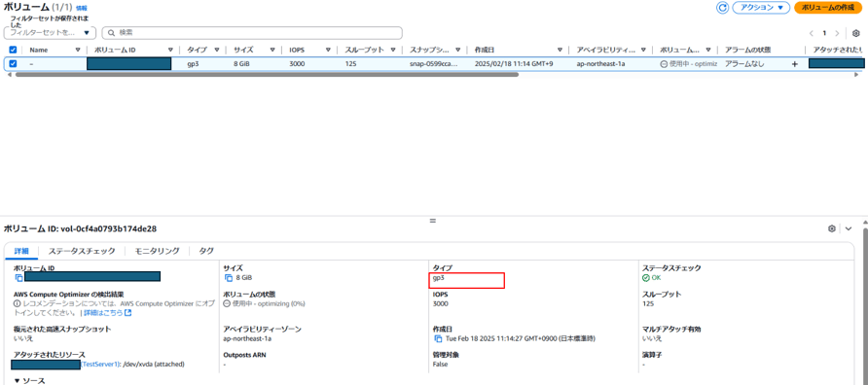Go to previous page arrow

[x=812, y=33]
